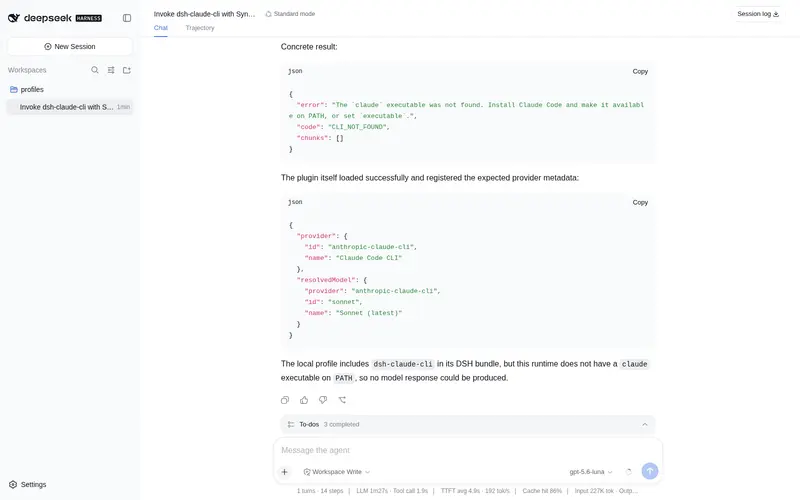Click the Standard mode indicator
Image resolution: width=800 pixels, height=500 pixels.
(290, 14)
